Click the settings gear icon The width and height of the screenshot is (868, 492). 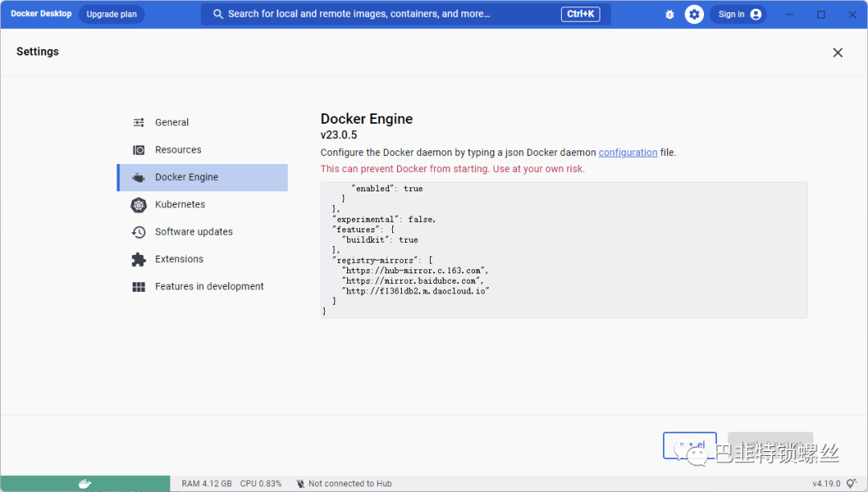point(694,14)
